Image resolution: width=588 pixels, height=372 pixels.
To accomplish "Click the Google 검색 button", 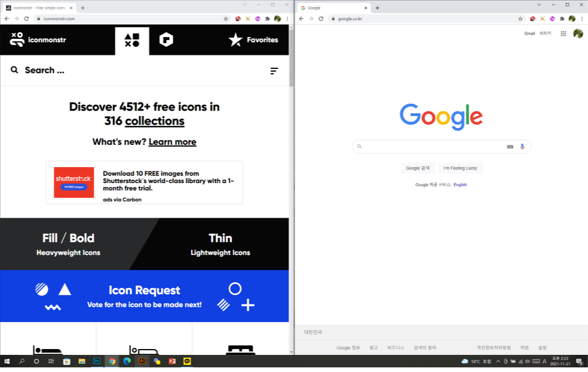I will pos(418,168).
